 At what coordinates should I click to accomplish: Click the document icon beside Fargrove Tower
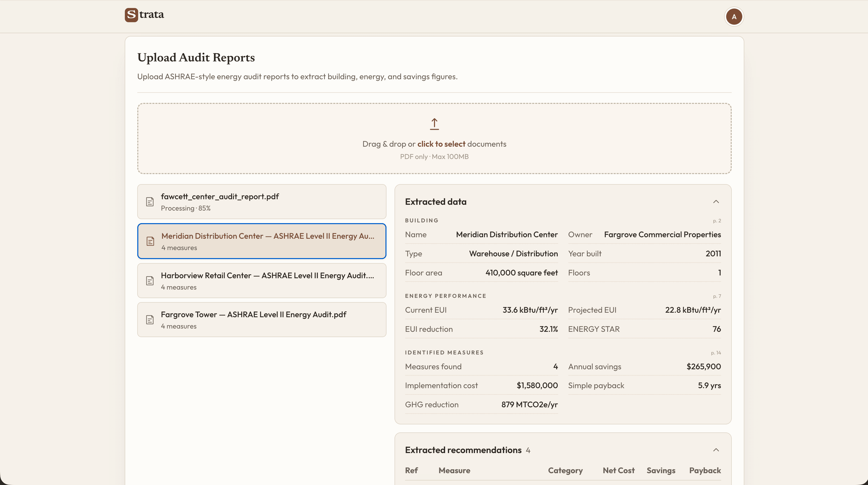tap(150, 320)
